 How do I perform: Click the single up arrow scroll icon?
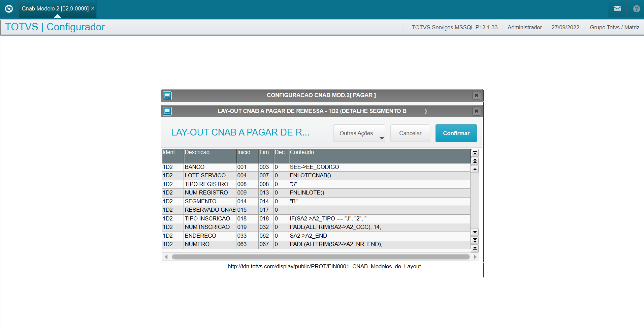click(x=475, y=169)
